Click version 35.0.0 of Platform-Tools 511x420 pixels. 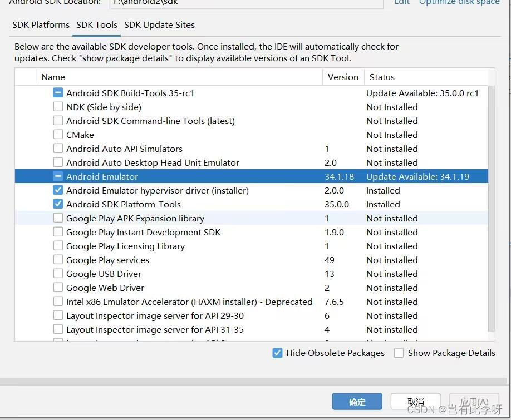[x=337, y=204]
